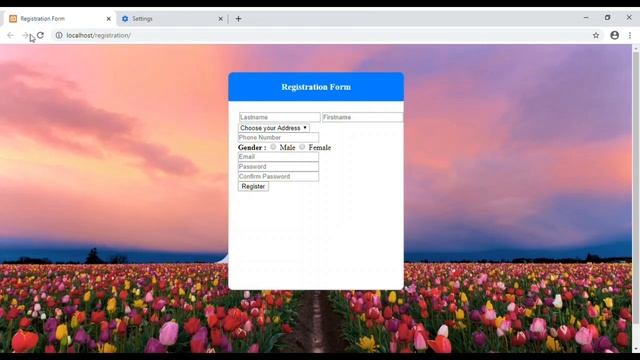Viewport: 640px width, 360px height.
Task: Submit with the Register button
Action: 253,187
